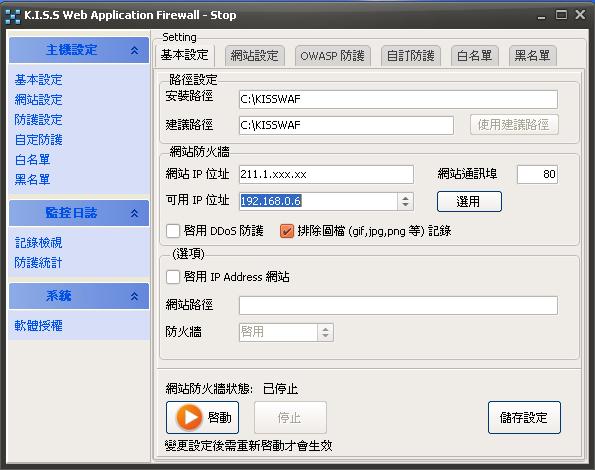Viewport: 595px width, 470px height.
Task: Open the 自訂防護 tab
Action: pyautogui.click(x=411, y=56)
